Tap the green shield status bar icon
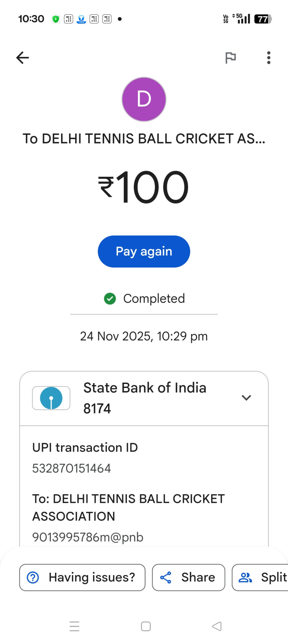This screenshot has width=288, height=644. [56, 19]
